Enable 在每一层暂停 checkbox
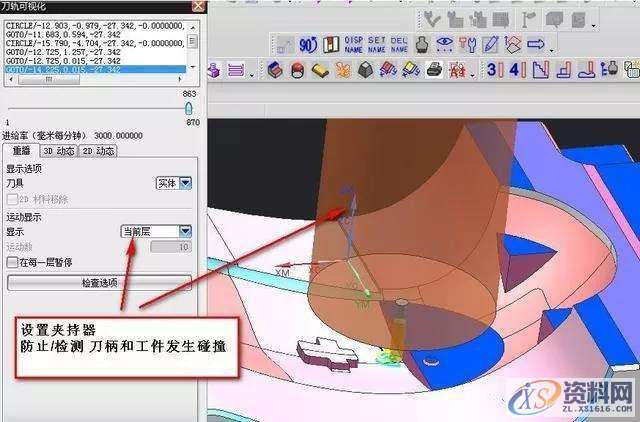640x422 pixels. click(x=13, y=262)
